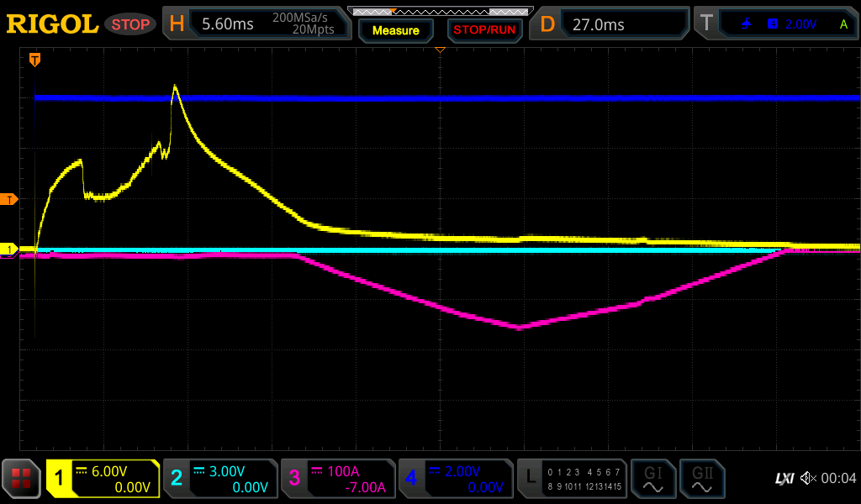Click the muted speaker sound icon
Screen dimensions: 861x504
point(808,478)
